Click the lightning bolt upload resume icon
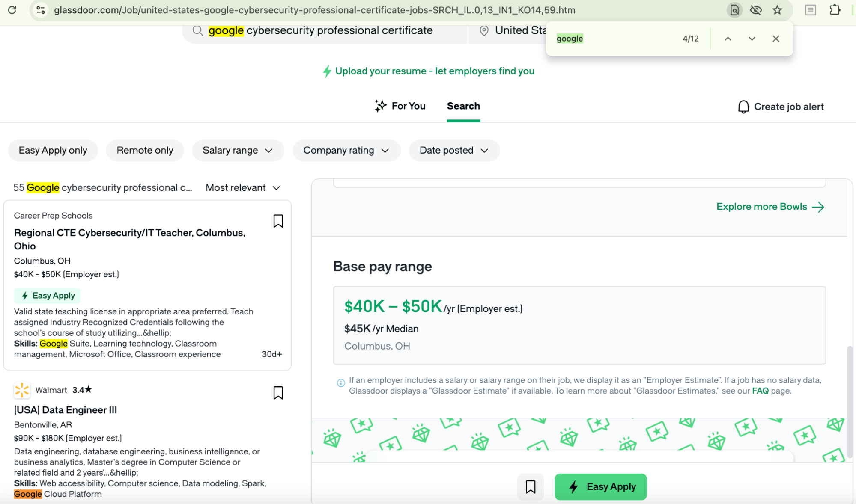The height and width of the screenshot is (504, 856). [x=327, y=71]
